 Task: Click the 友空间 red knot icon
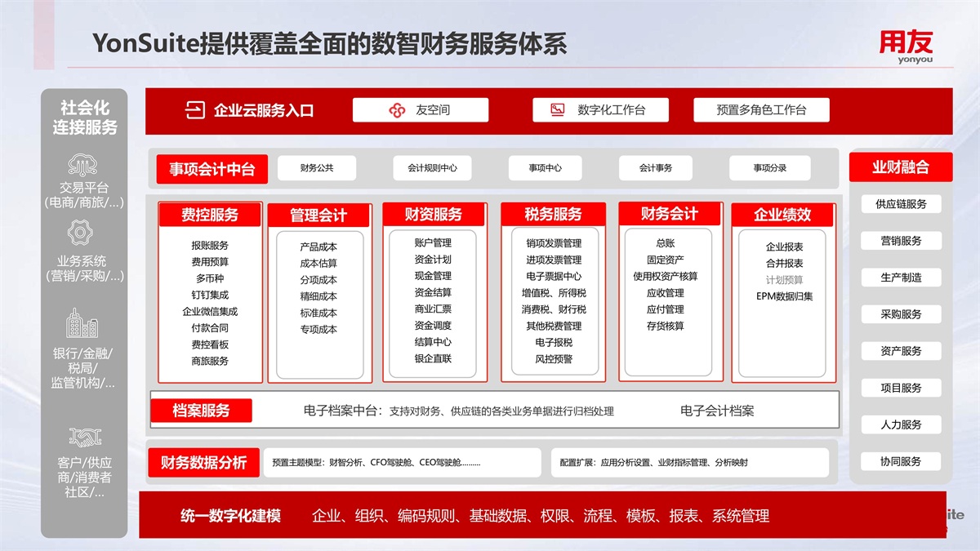397,110
